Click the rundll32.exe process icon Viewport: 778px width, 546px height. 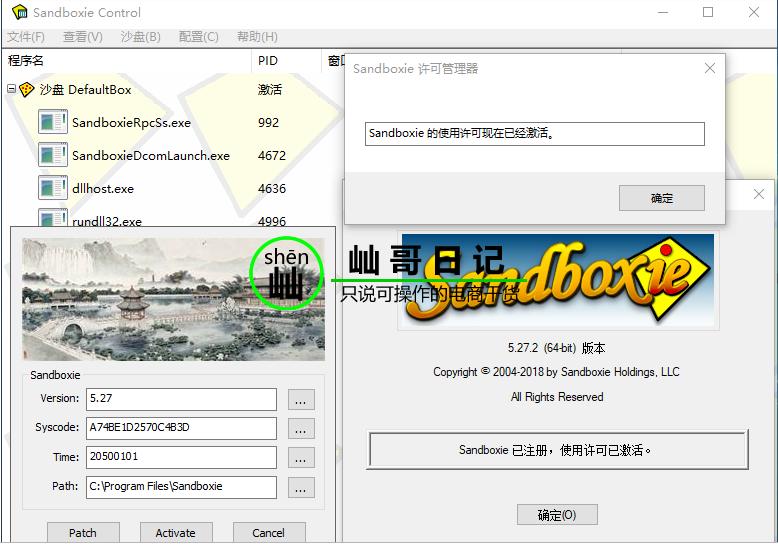[x=53, y=217]
